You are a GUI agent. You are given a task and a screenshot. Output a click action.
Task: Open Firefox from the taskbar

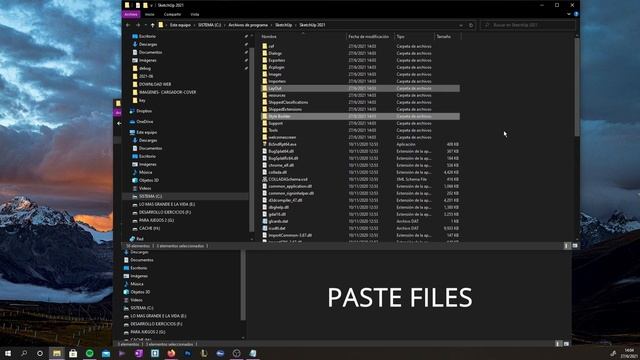tap(171, 353)
